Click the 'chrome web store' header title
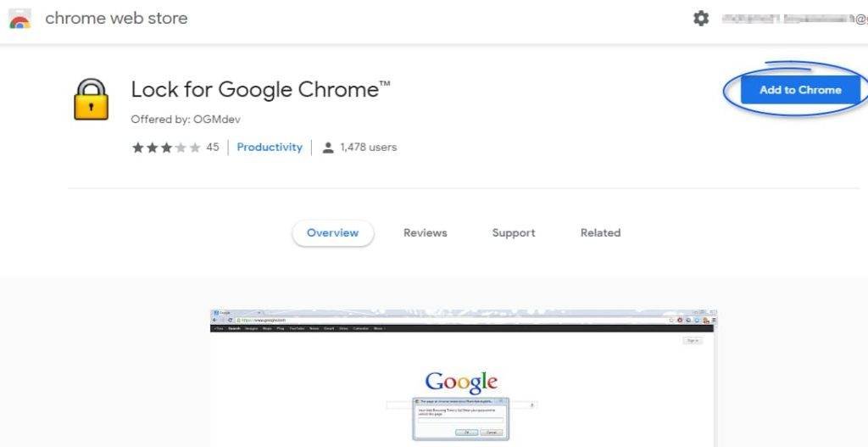This screenshot has width=868, height=447. point(116,19)
